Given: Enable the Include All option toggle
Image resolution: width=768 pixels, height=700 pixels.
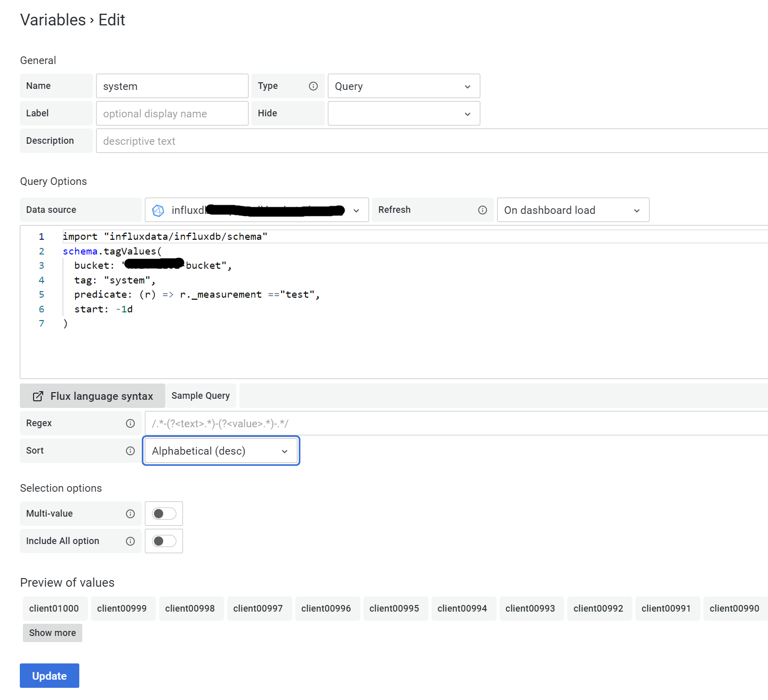Looking at the screenshot, I should pyautogui.click(x=164, y=540).
